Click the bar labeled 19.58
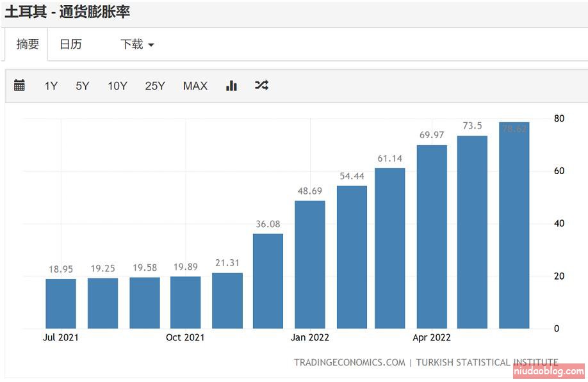Image resolution: width=588 pixels, height=382 pixels. coord(145,303)
